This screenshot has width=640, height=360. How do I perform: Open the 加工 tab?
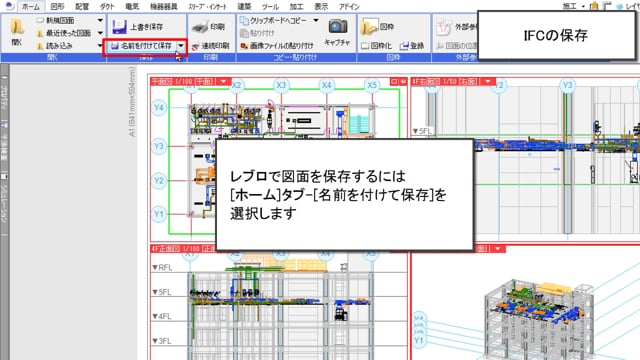point(296,7)
